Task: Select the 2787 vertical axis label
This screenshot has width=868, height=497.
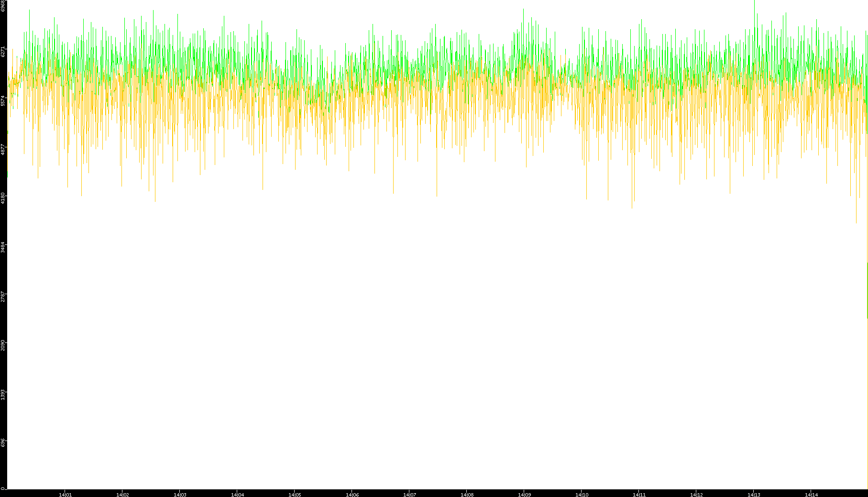Action: coord(3,296)
